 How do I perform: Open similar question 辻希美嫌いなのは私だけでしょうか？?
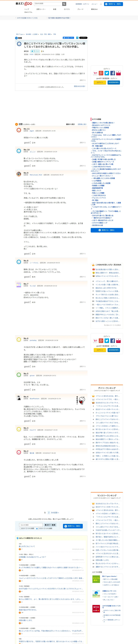[32, 557]
